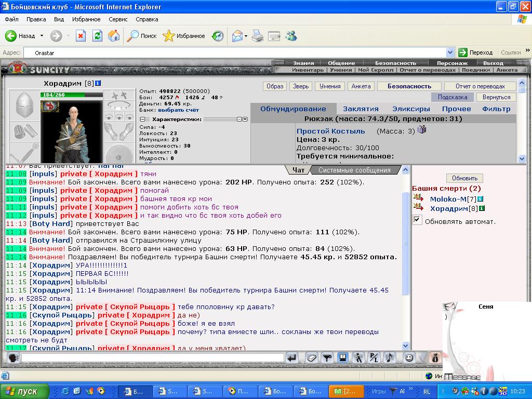
Task: Toggle the chat sound speaker button
Action: pos(14,357)
